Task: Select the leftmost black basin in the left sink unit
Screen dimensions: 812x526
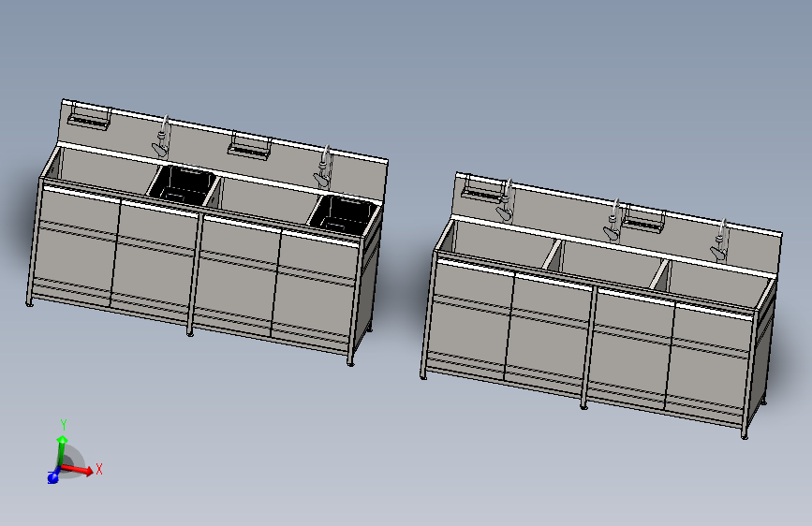Action: pyautogui.click(x=182, y=184)
